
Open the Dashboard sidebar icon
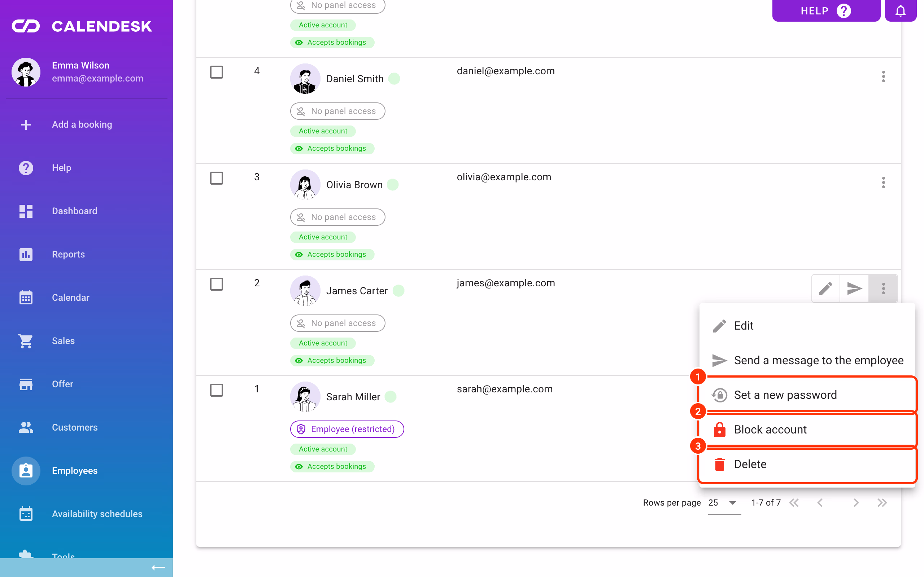(x=26, y=211)
